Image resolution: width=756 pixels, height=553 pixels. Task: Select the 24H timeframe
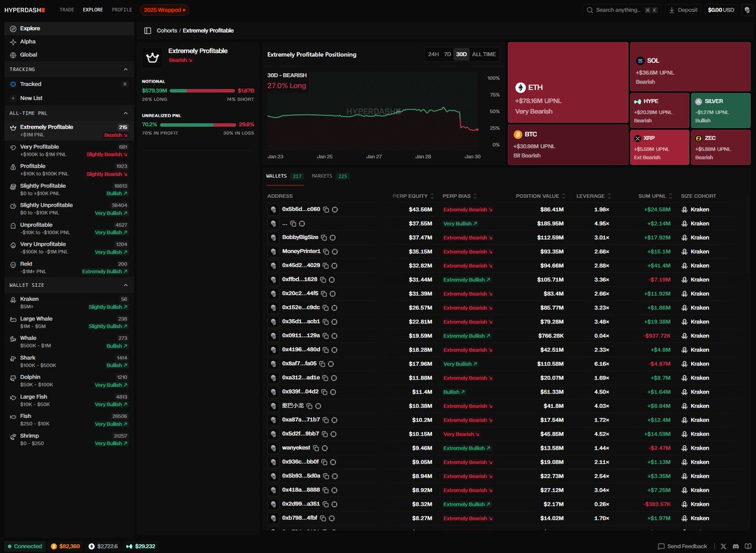[433, 54]
